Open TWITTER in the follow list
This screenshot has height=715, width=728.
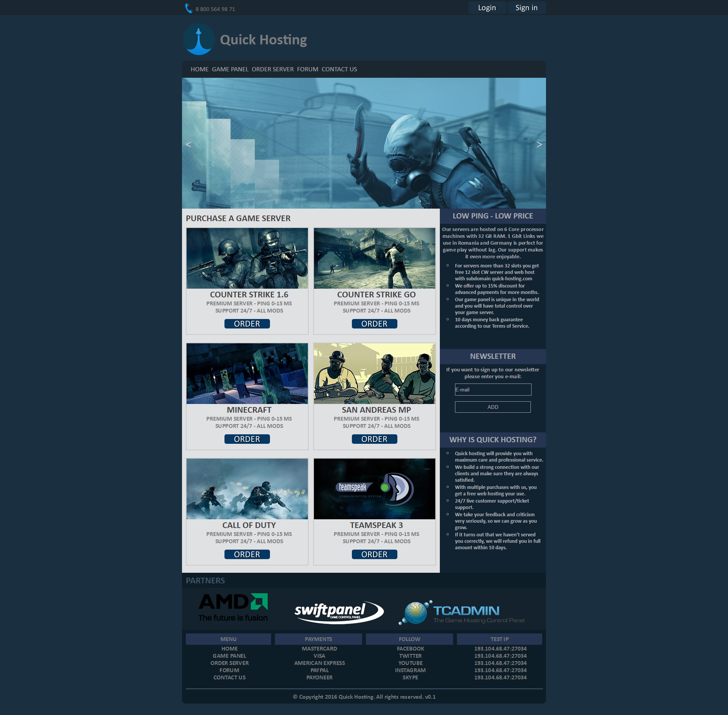coord(410,656)
